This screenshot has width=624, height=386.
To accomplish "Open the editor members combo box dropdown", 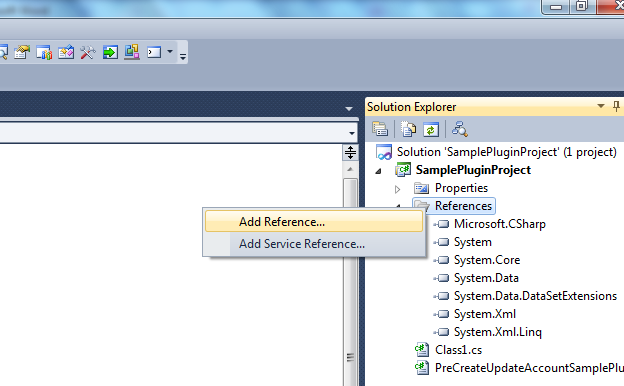I will pyautogui.click(x=352, y=133).
